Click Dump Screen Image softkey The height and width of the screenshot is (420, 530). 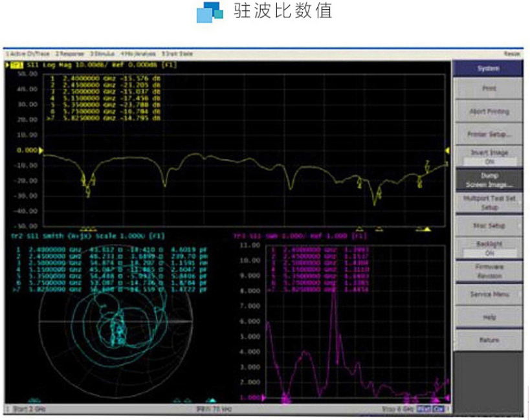pos(489,180)
